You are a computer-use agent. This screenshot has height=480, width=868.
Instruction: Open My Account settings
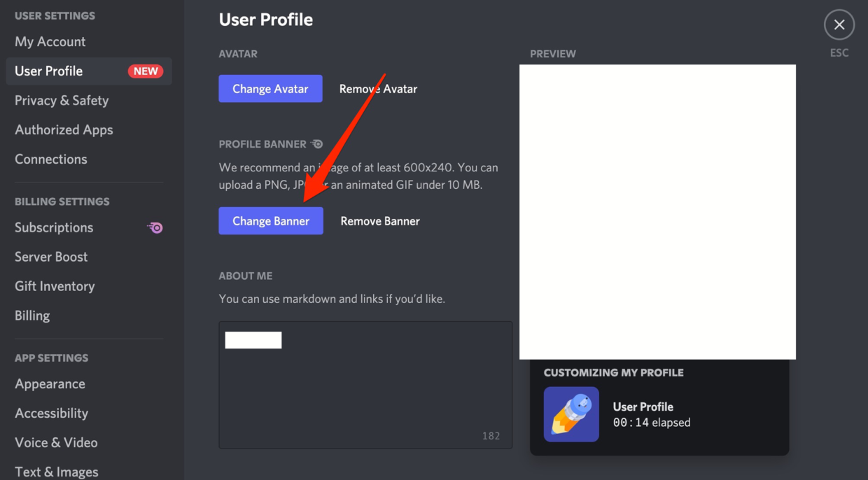(x=50, y=41)
